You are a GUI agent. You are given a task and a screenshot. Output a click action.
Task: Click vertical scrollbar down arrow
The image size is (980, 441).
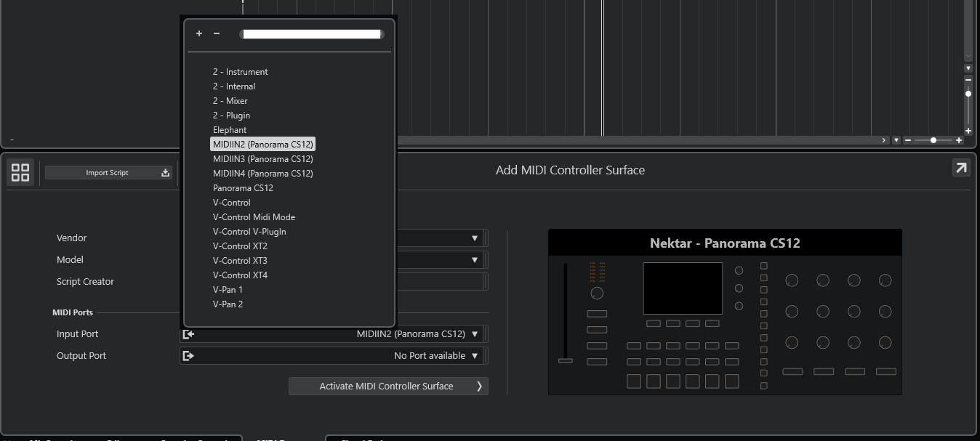point(968,56)
